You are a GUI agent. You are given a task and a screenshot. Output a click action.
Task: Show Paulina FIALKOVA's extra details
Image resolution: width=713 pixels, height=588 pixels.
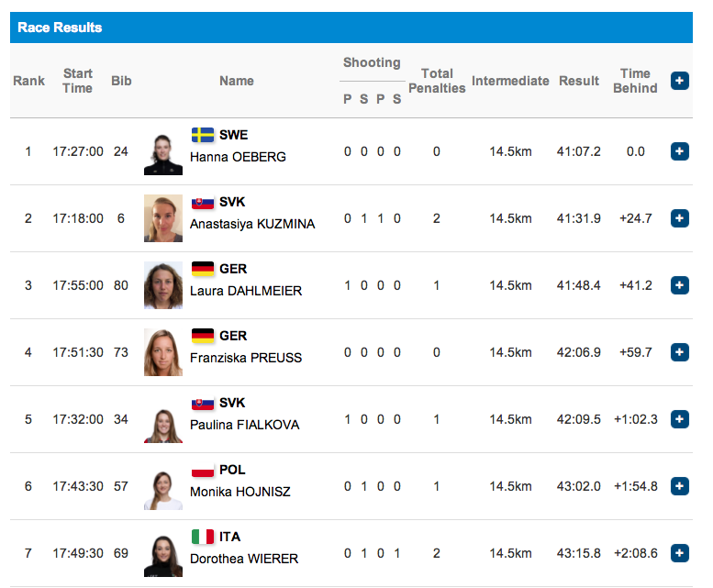coord(679,419)
